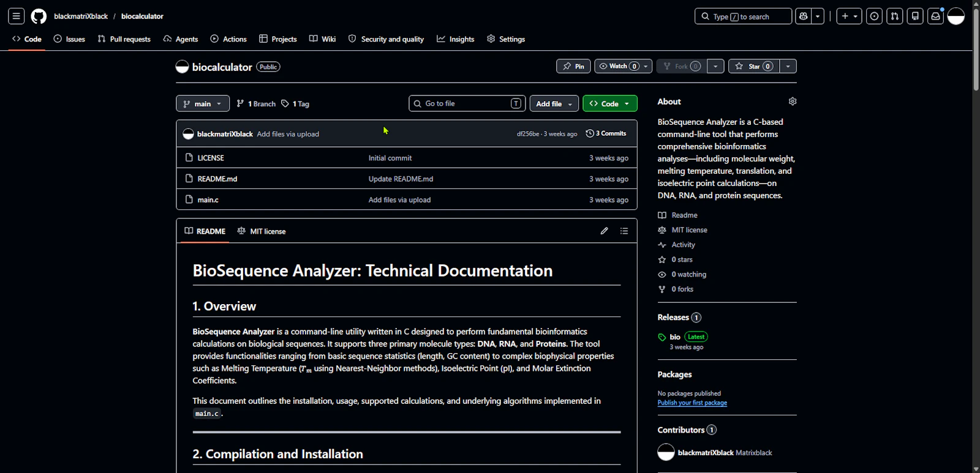The width and height of the screenshot is (980, 473).
Task: Open the 'Initial commit' commit message
Action: tap(390, 158)
